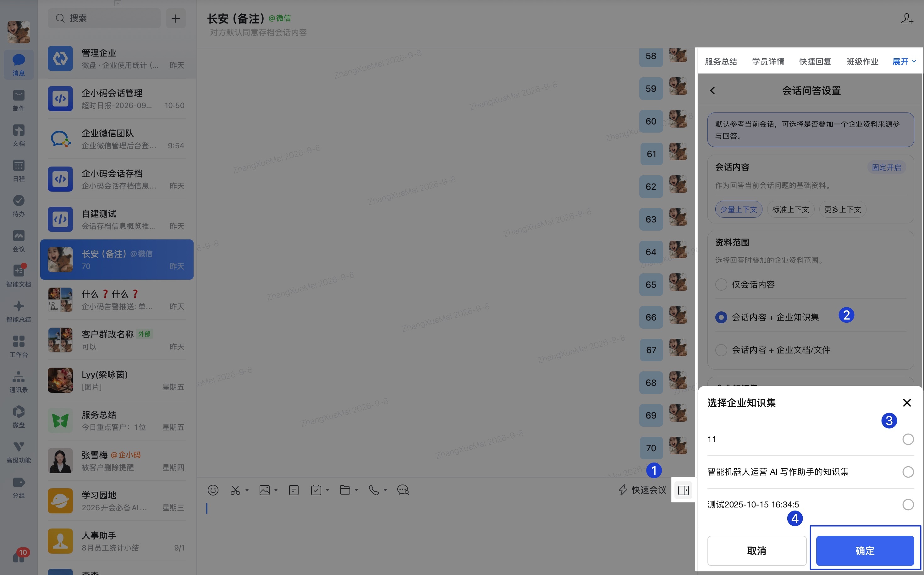Open the 日程 calendar sidebar icon

tap(19, 170)
